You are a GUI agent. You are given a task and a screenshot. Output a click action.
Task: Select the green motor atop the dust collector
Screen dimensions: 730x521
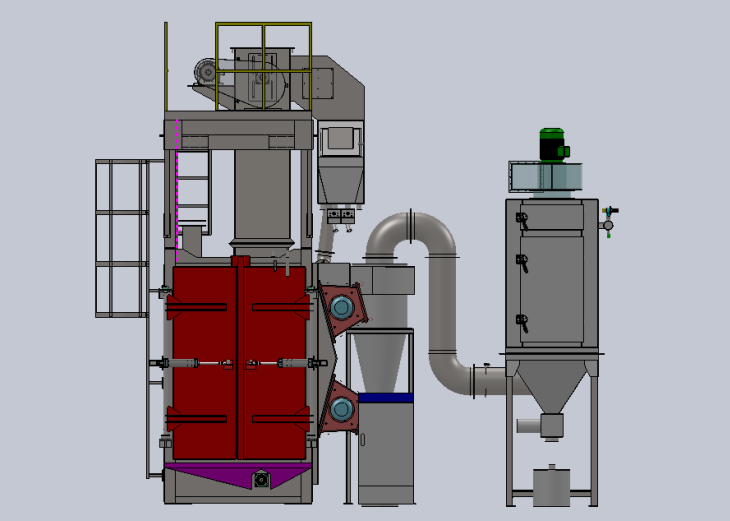pos(551,144)
